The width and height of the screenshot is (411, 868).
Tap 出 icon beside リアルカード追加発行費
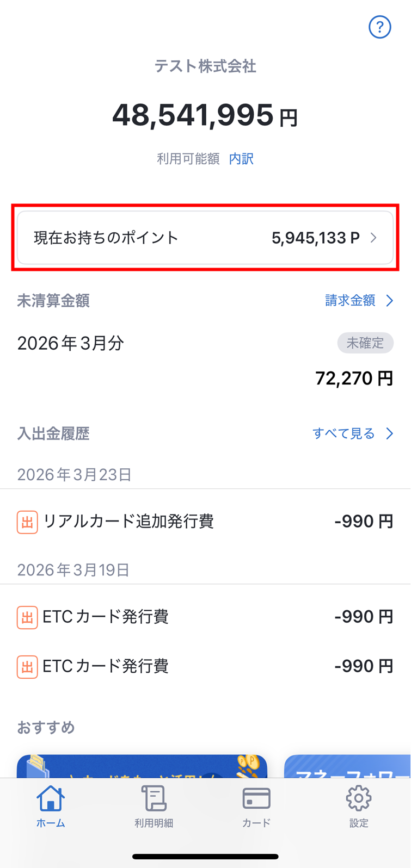(27, 522)
